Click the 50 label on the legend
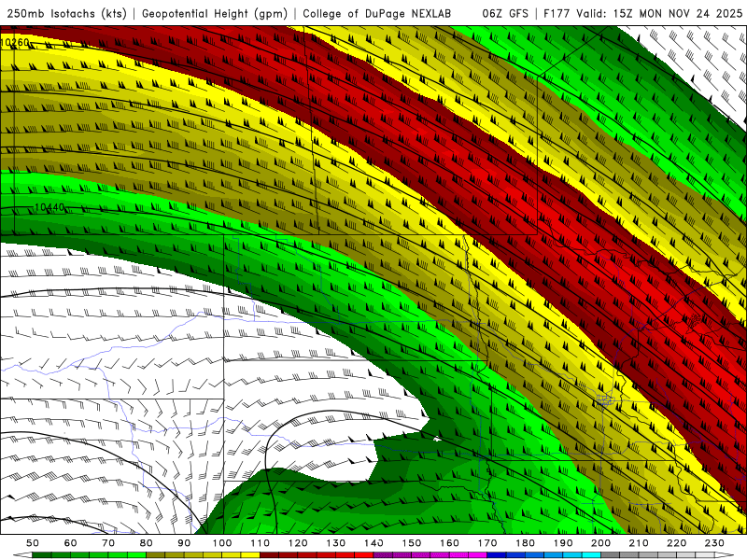This screenshot has height=560, width=747. pyautogui.click(x=33, y=543)
